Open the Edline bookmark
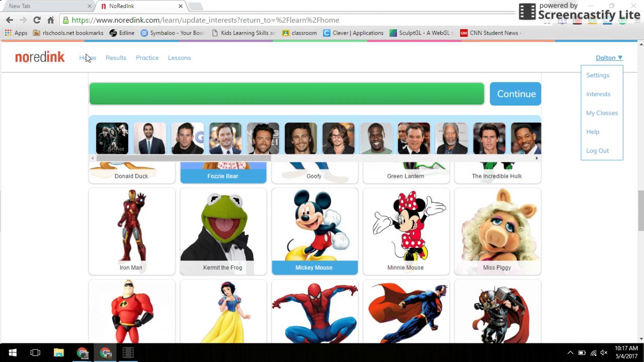The height and width of the screenshot is (362, 644). 122,33
